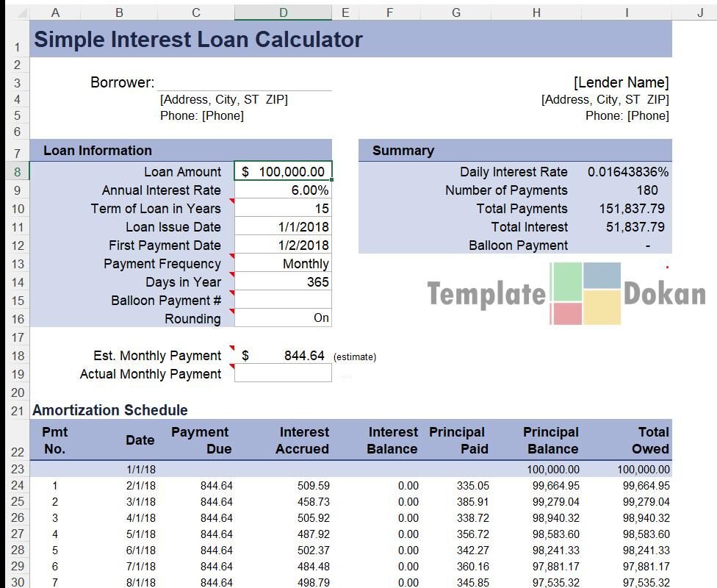
Task: Click the blue square in TemplateDokan logo
Action: [x=602, y=276]
